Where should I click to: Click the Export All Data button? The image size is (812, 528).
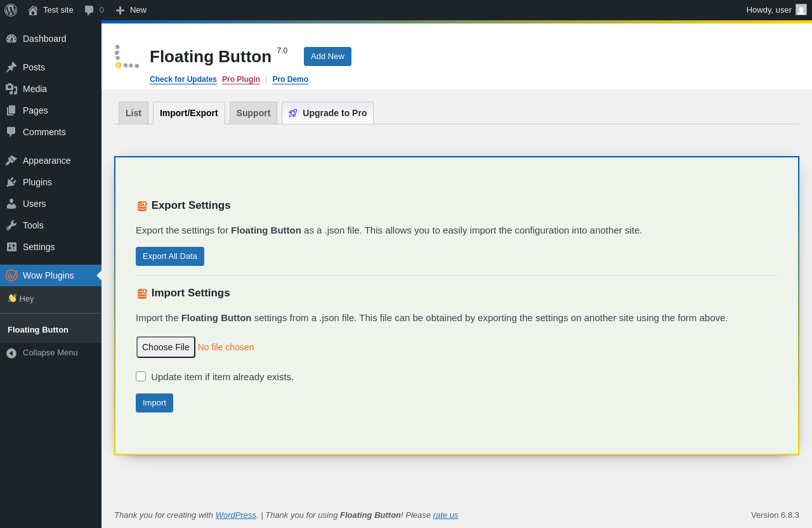170,256
